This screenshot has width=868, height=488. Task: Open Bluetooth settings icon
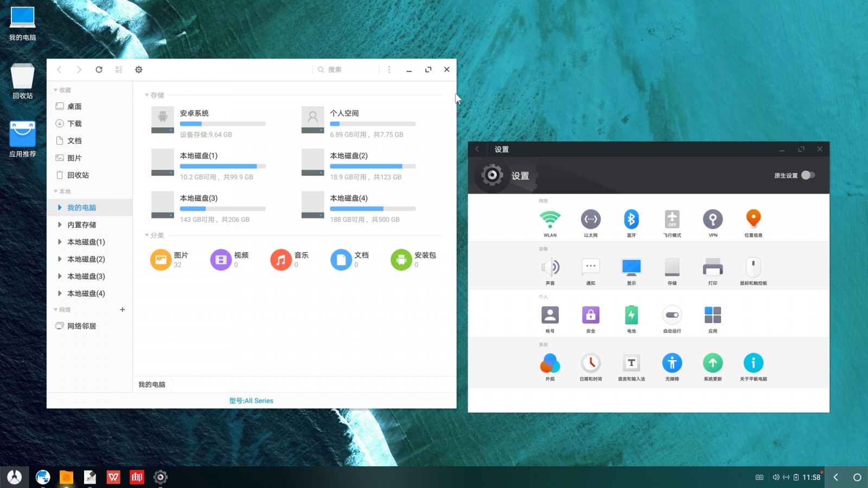631,220
